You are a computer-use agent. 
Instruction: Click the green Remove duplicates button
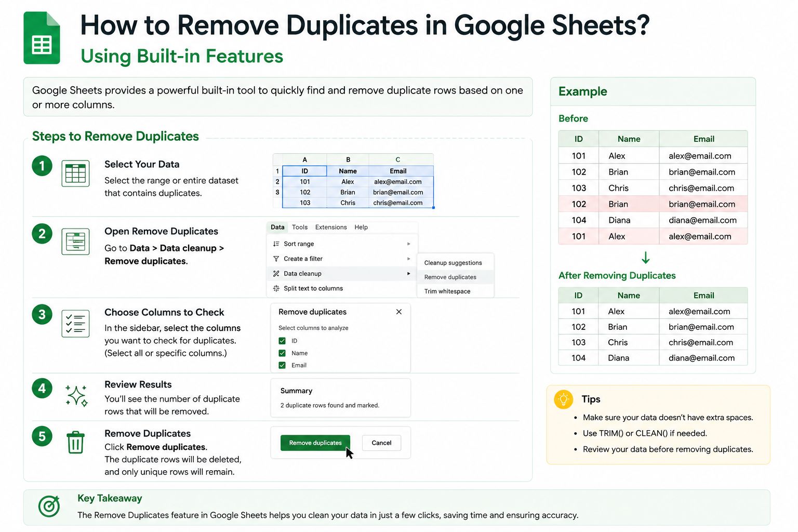pos(315,443)
